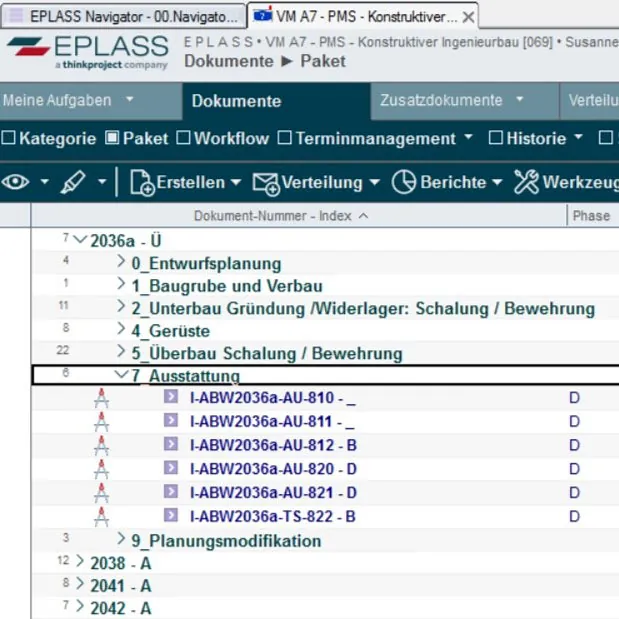The height and width of the screenshot is (619, 619).
Task: Expand the 5_Überbau Schalung / Bewehrung folder
Action: point(122,353)
